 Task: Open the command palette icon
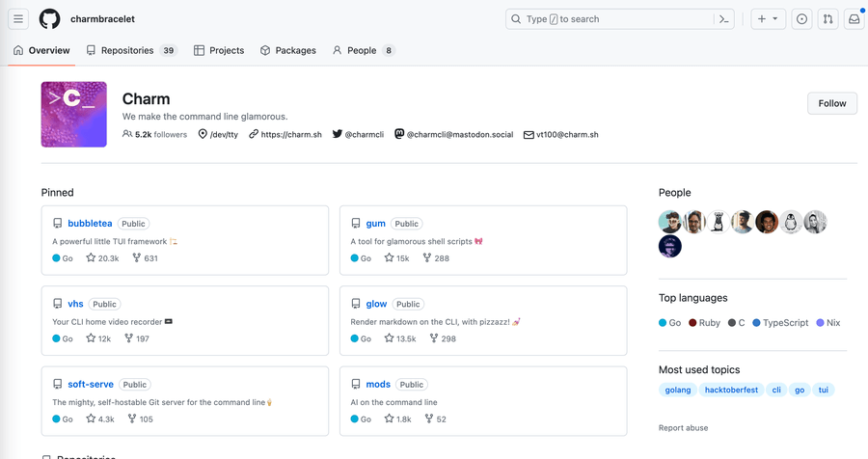pyautogui.click(x=723, y=19)
